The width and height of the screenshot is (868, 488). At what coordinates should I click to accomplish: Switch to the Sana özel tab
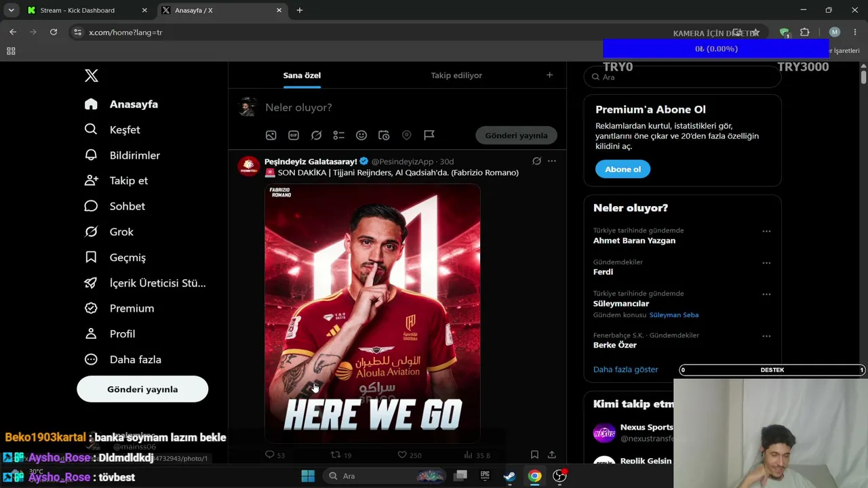(x=302, y=75)
